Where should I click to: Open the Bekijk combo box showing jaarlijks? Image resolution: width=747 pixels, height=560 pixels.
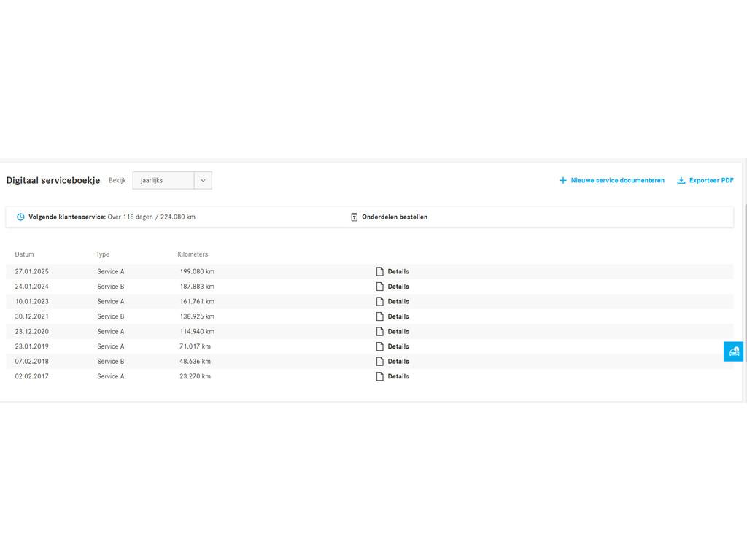point(163,181)
